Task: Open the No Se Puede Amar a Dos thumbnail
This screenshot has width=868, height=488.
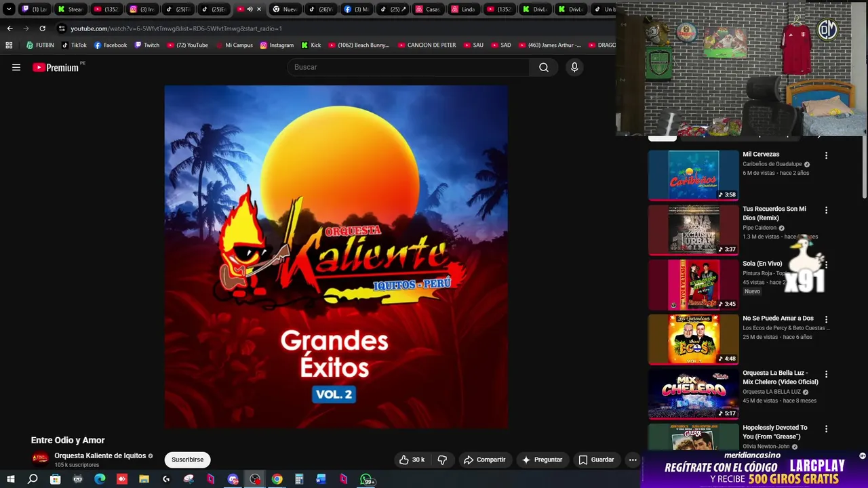Action: tap(694, 339)
